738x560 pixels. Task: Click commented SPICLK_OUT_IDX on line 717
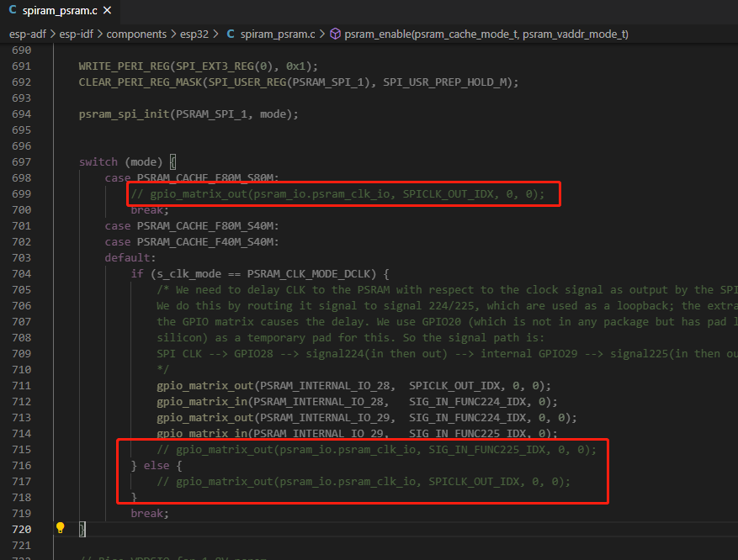474,482
